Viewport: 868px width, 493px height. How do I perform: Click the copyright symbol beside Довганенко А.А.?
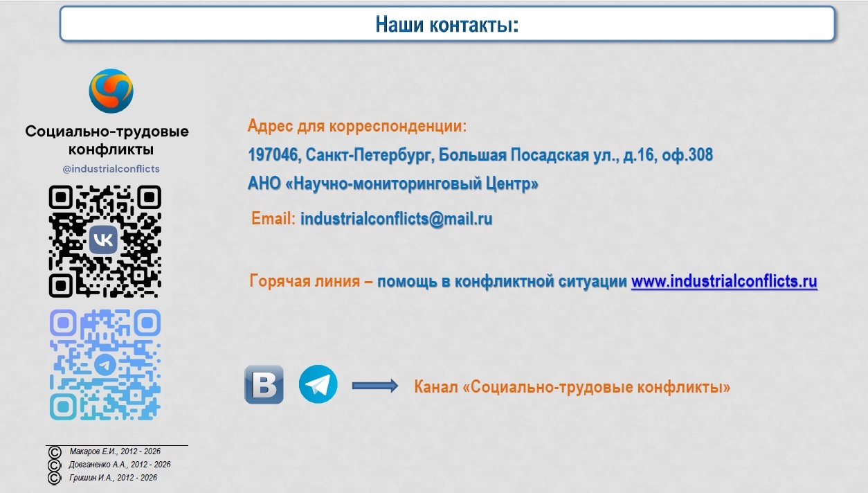pos(54,465)
